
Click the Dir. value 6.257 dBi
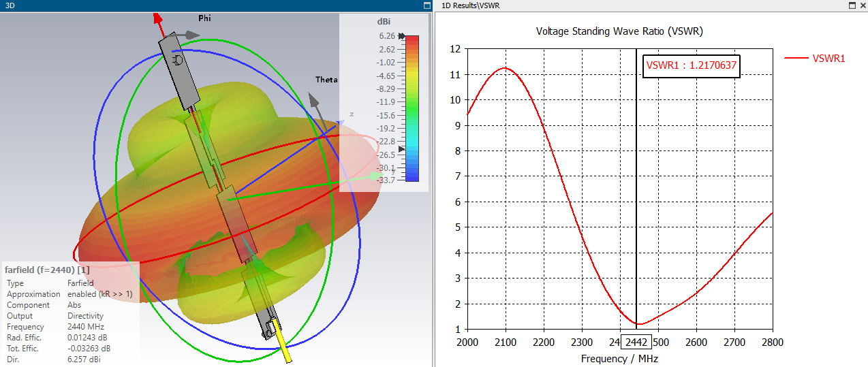coord(85,360)
